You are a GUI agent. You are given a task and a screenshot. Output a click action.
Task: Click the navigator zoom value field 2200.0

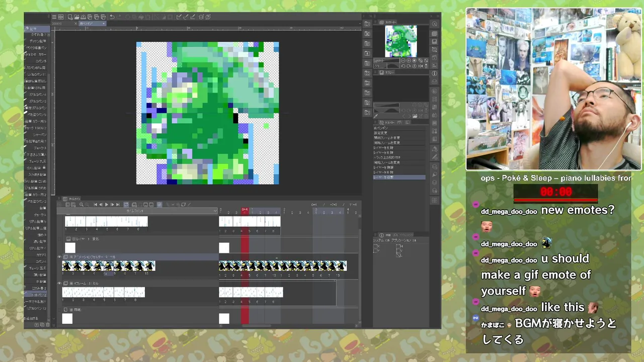click(x=386, y=61)
